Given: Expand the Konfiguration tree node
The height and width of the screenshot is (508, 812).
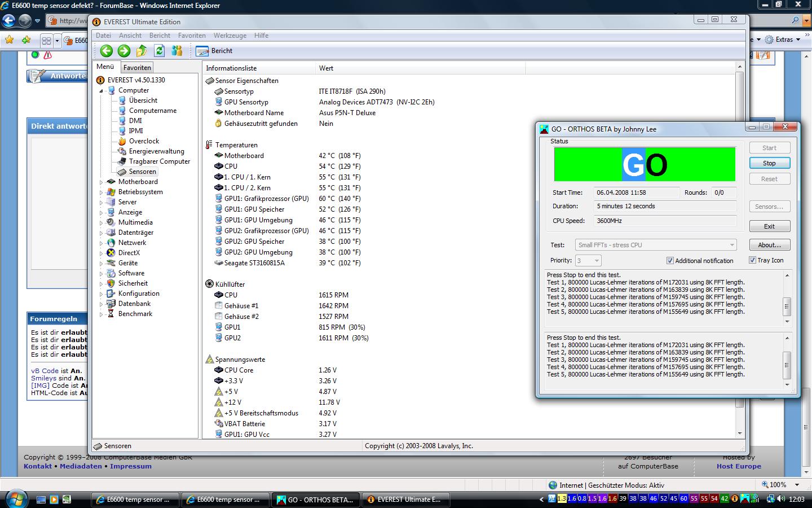Looking at the screenshot, I should tap(101, 294).
